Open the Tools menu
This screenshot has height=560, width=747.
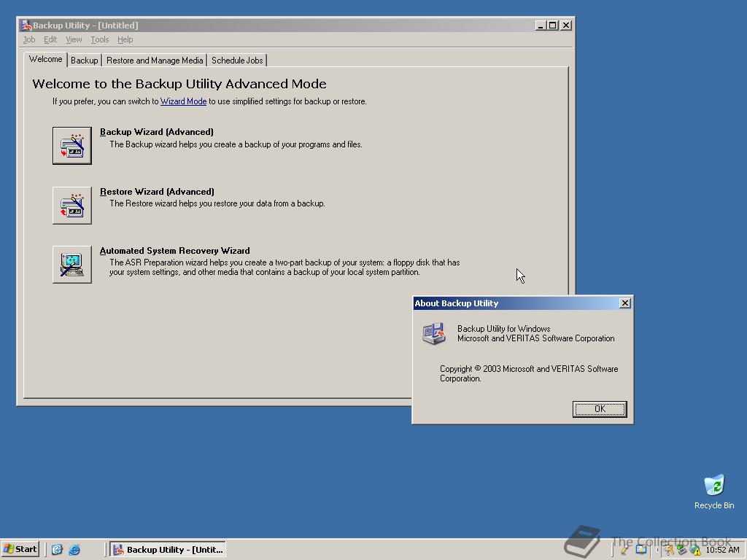[99, 39]
